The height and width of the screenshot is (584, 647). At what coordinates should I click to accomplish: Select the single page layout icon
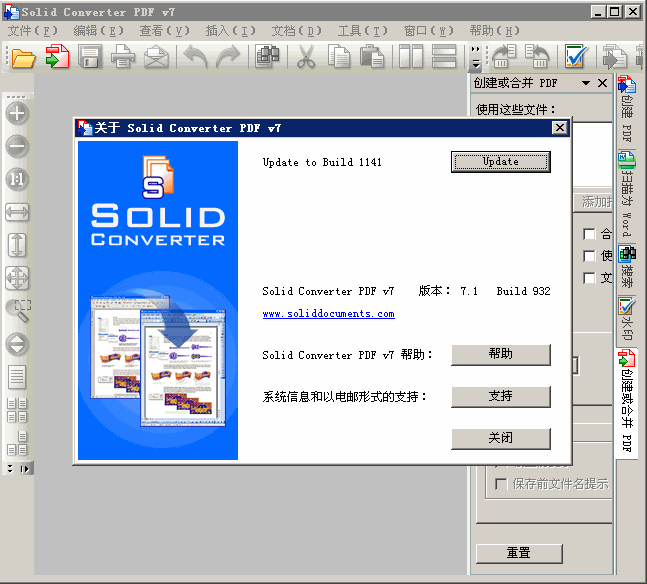point(17,377)
